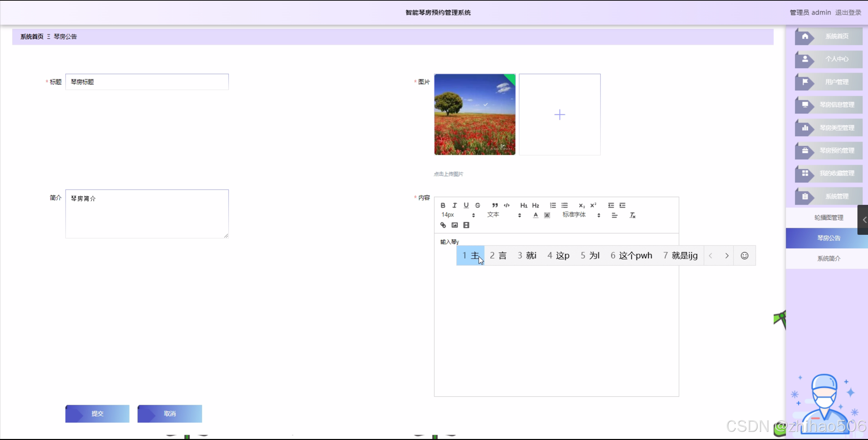The image size is (868, 440).
Task: Insert a video via editor video icon
Action: (466, 225)
